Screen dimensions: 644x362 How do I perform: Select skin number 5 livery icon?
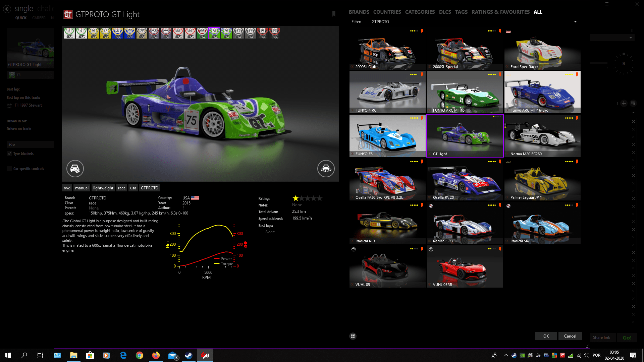[69, 33]
